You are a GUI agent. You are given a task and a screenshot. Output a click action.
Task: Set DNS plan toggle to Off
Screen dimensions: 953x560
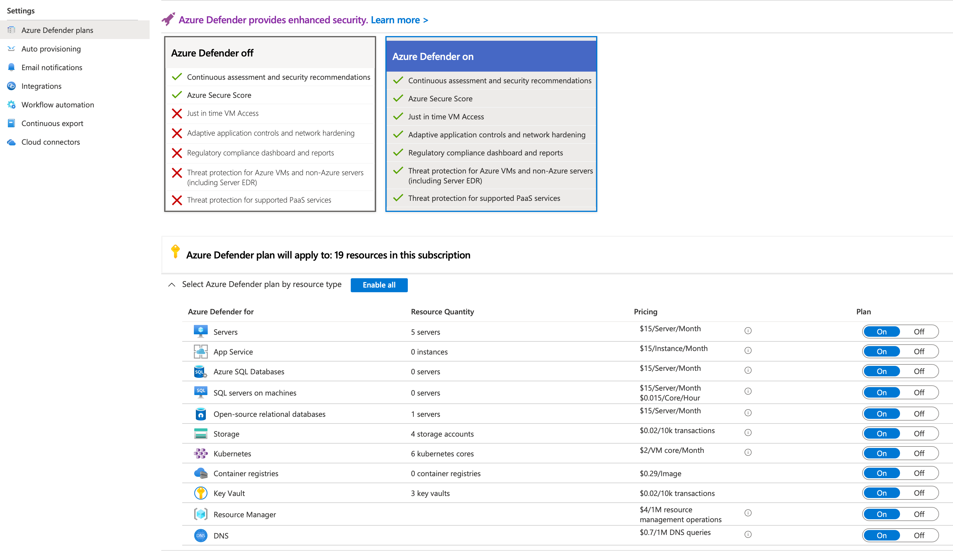click(x=919, y=536)
